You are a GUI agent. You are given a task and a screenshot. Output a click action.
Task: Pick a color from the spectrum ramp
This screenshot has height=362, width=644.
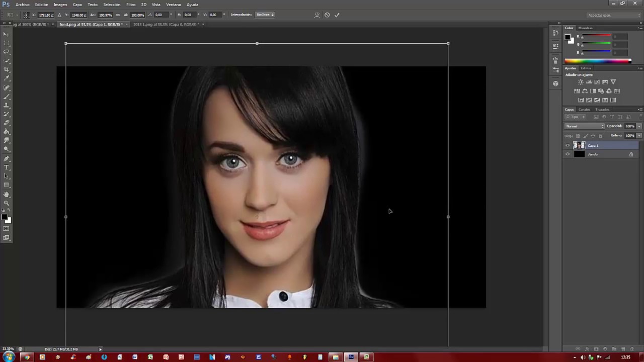pyautogui.click(x=598, y=61)
